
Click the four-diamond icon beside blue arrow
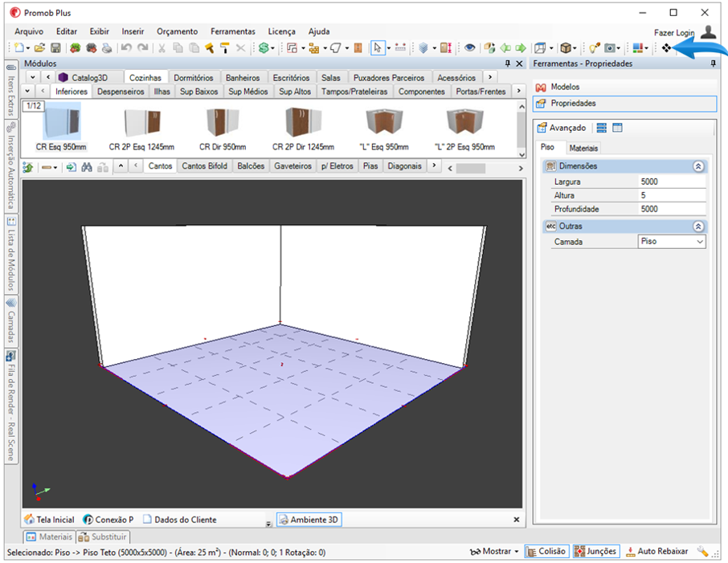(666, 48)
